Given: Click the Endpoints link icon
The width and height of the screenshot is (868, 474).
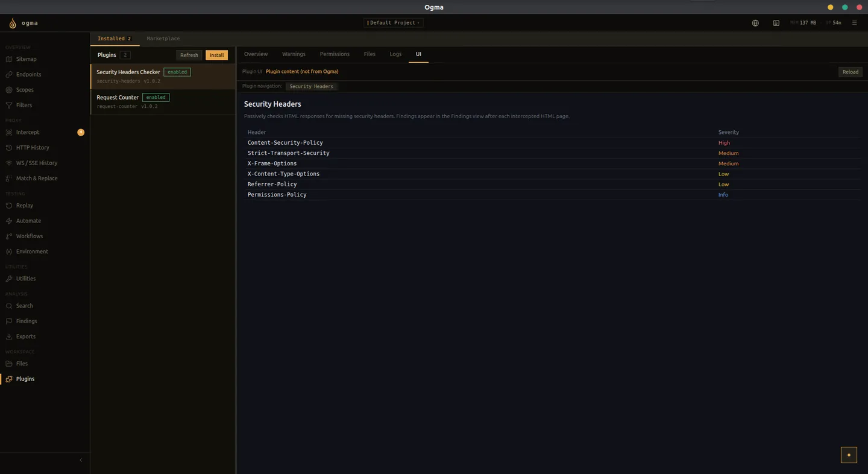Looking at the screenshot, I should [x=9, y=74].
